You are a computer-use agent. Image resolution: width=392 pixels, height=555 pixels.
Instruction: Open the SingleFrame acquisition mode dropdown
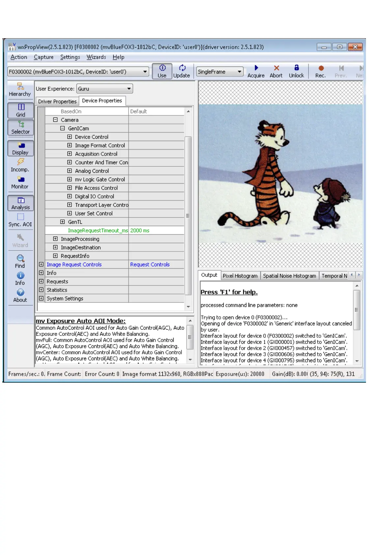click(x=220, y=72)
